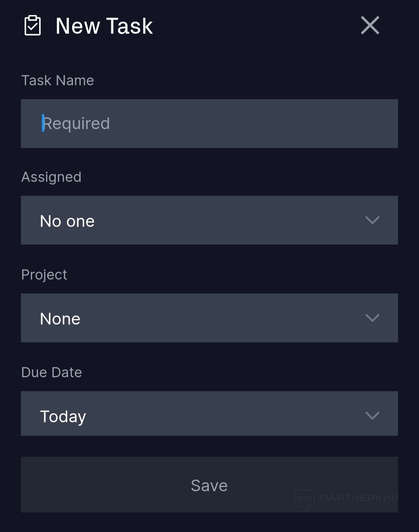This screenshot has width=419, height=532.
Task: Click the chevron arrow in Assigned field
Action: [372, 221]
